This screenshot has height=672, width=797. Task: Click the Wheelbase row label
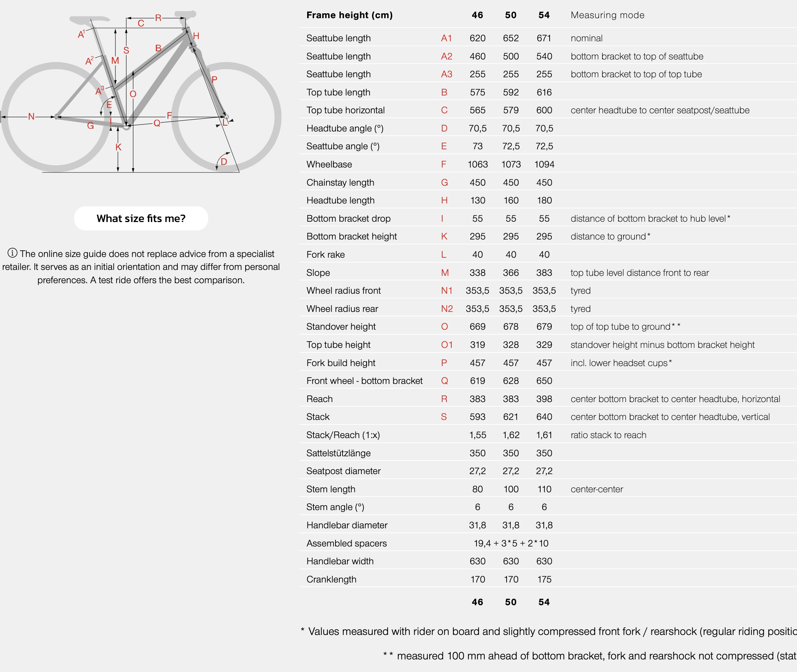tap(329, 165)
